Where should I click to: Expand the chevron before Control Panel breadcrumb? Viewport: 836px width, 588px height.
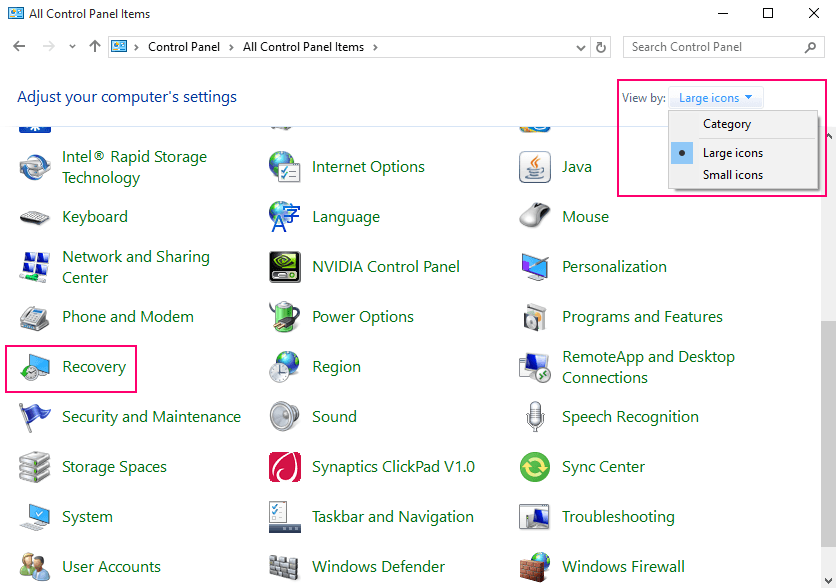pyautogui.click(x=136, y=47)
